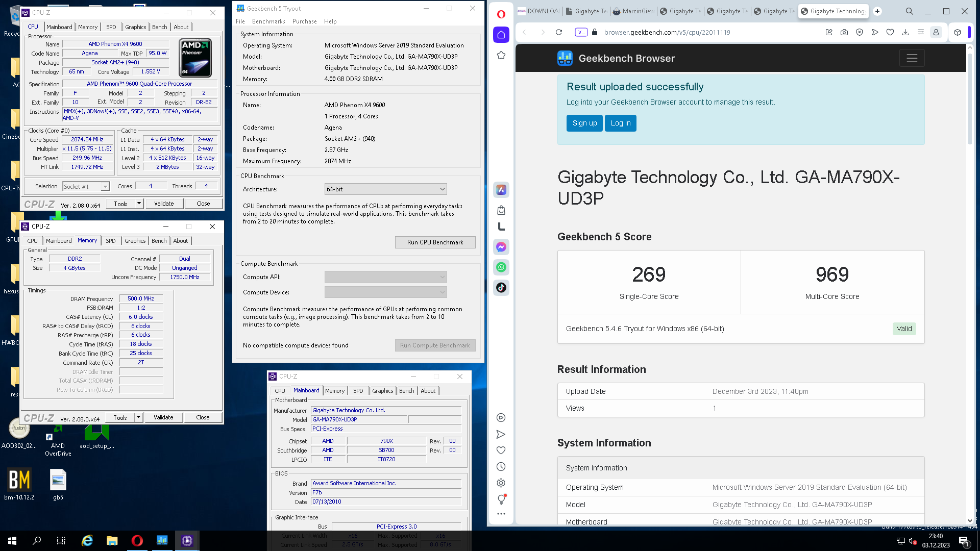This screenshot has width=980, height=551.
Task: Open Windows Start menu
Action: 12,541
